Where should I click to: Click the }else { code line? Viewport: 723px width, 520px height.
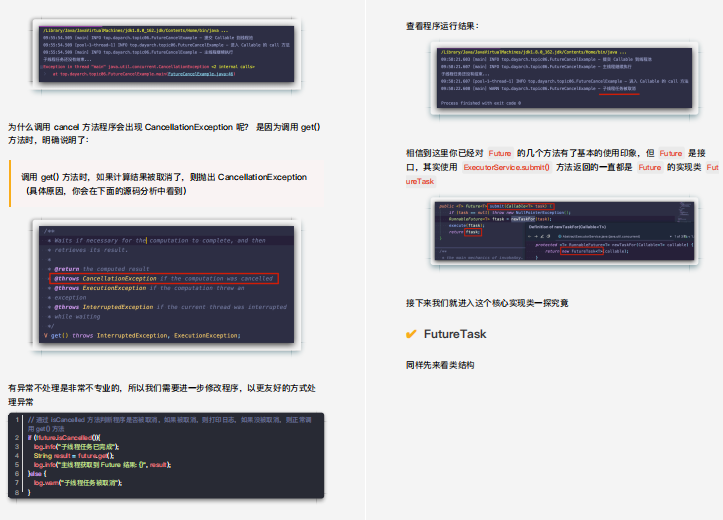pyautogui.click(x=37, y=473)
